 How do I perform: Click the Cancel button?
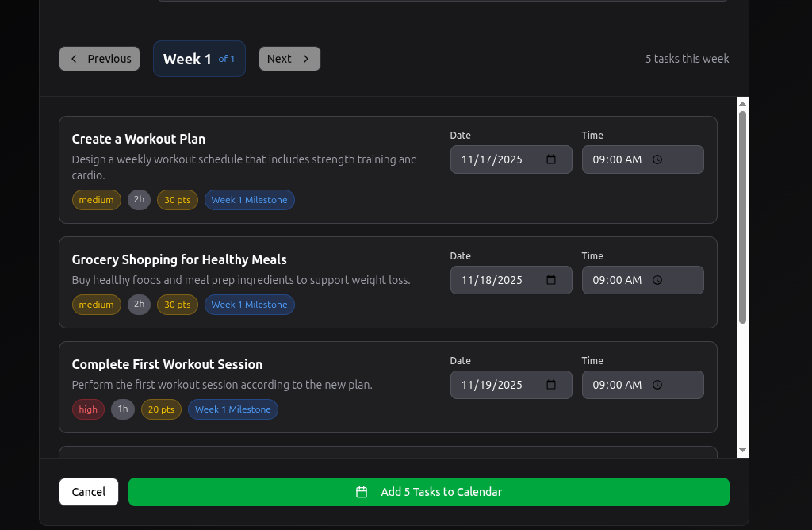[x=88, y=492]
